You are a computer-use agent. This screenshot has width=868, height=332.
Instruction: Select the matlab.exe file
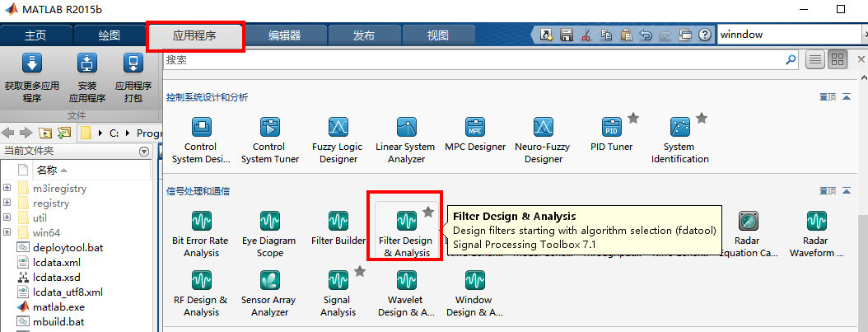(58, 306)
